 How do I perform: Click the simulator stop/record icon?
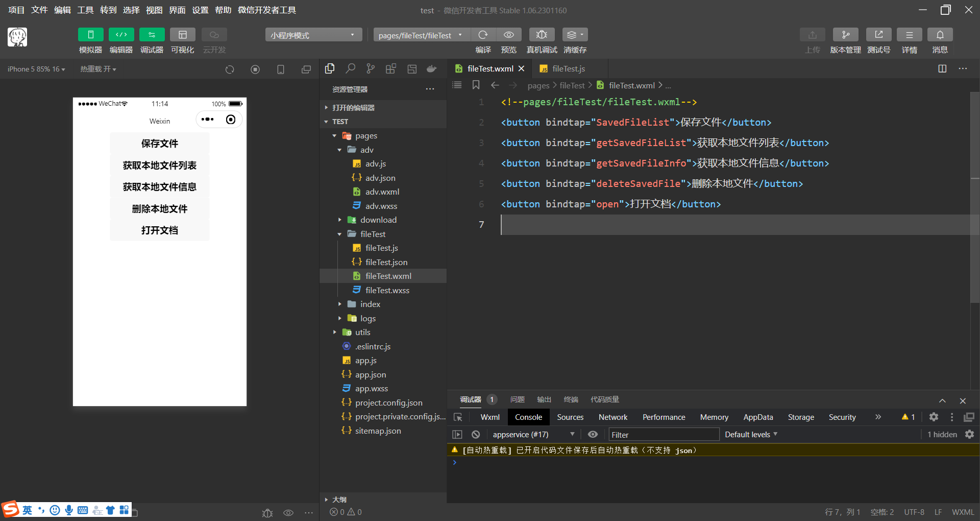click(255, 69)
